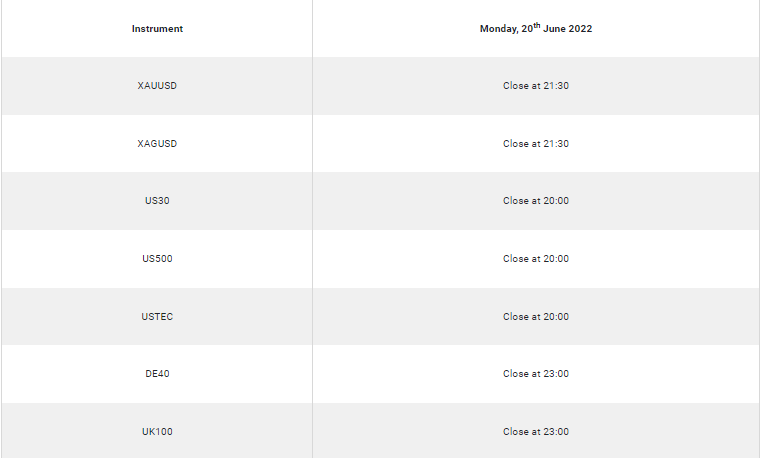
Task: Click the USTEC Close at 20:00 cell
Action: pos(536,317)
